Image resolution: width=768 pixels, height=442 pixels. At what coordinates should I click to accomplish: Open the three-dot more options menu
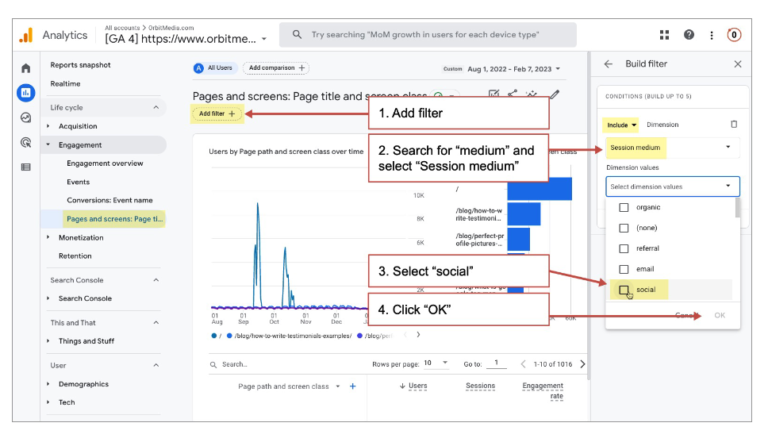point(711,35)
